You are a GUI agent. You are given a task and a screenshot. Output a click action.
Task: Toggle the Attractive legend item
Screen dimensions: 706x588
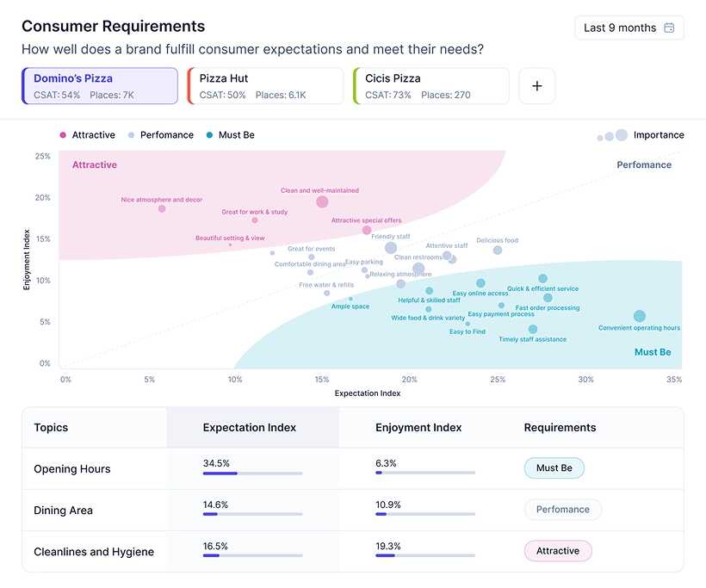click(87, 135)
